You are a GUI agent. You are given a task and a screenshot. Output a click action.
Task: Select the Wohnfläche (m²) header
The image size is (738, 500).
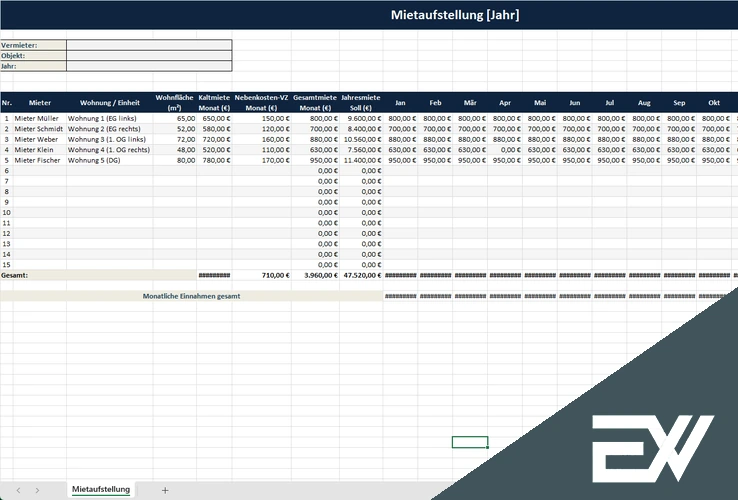pyautogui.click(x=175, y=103)
